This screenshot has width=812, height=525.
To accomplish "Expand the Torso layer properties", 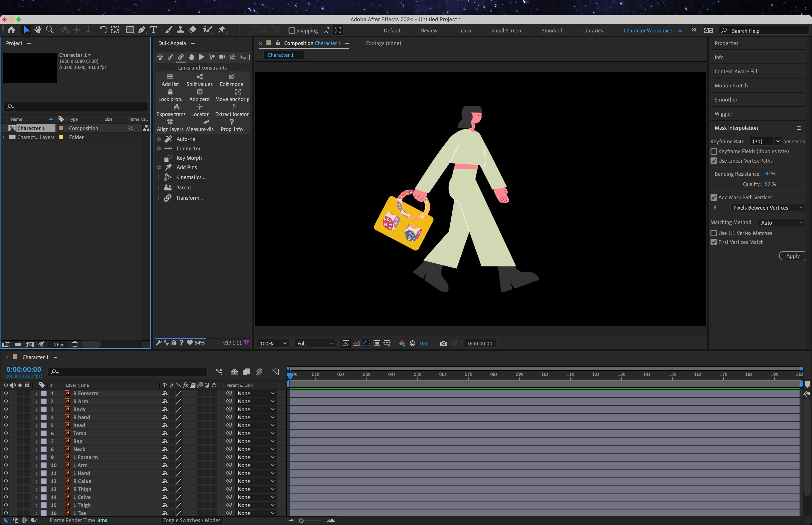I will (x=36, y=433).
